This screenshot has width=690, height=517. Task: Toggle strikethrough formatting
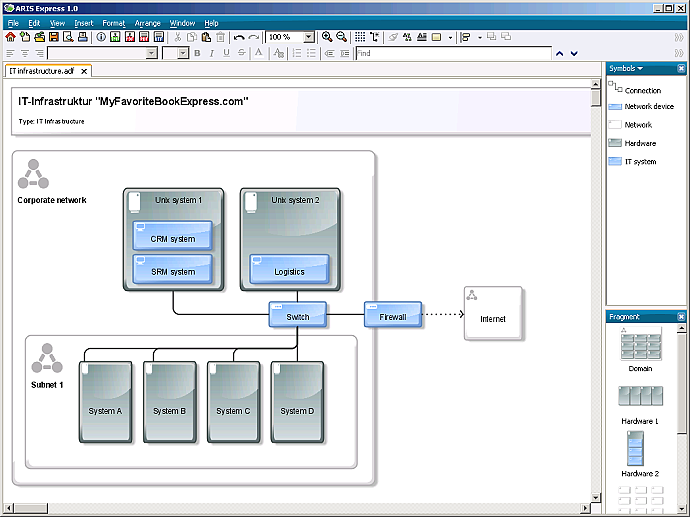(x=241, y=53)
